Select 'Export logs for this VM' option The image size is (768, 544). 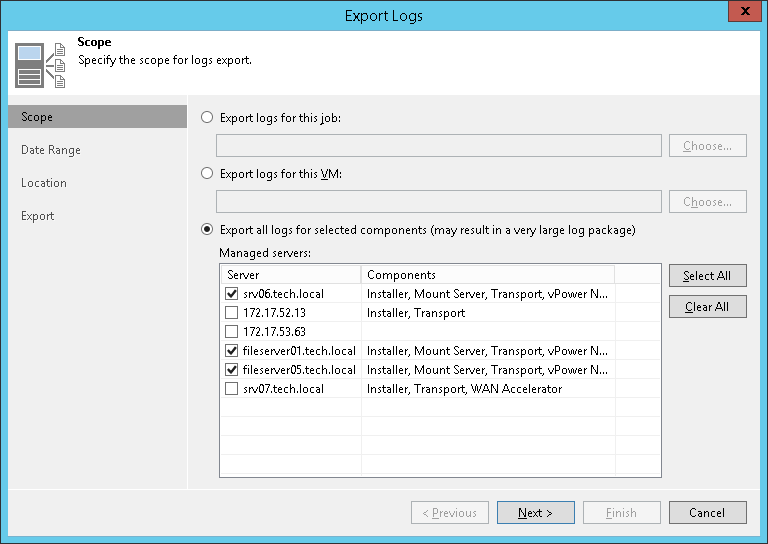tap(207, 173)
